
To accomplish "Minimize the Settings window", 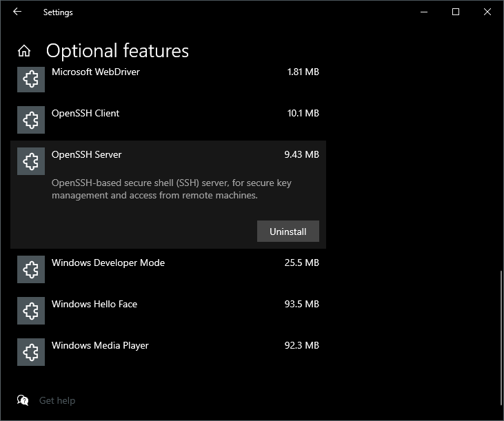I will point(424,12).
